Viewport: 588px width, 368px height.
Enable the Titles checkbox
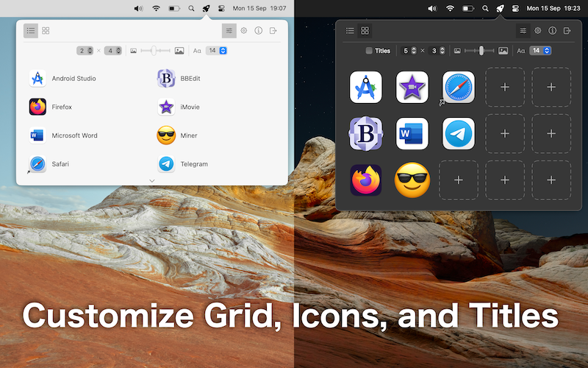click(x=369, y=51)
